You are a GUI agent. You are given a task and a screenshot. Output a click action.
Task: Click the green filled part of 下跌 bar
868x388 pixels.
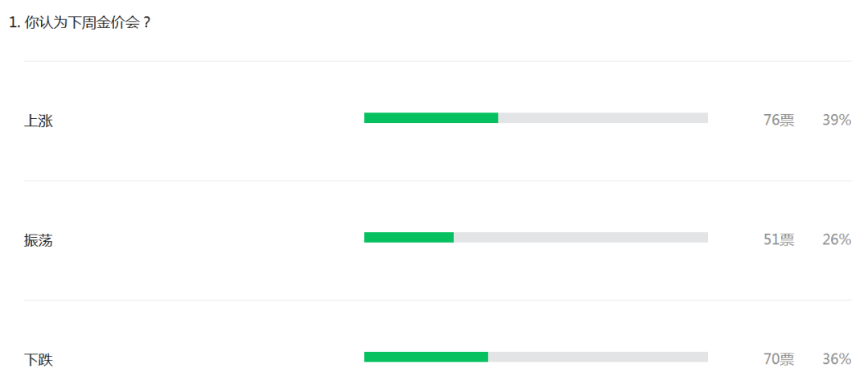click(x=426, y=357)
